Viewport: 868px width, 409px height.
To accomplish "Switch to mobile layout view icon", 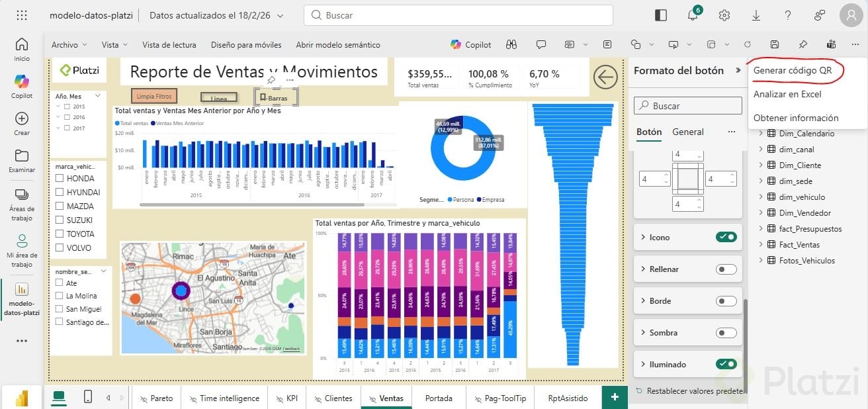I will pyautogui.click(x=88, y=396).
